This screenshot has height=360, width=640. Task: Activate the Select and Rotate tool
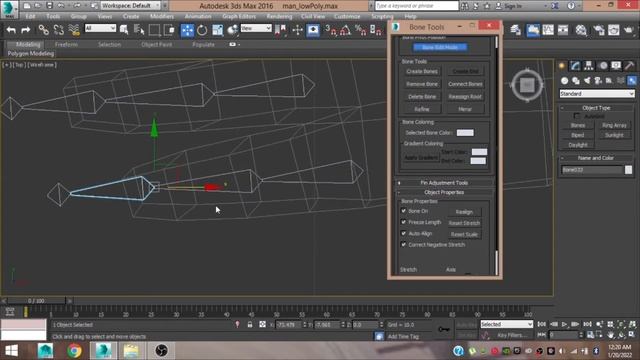[x=202, y=30]
